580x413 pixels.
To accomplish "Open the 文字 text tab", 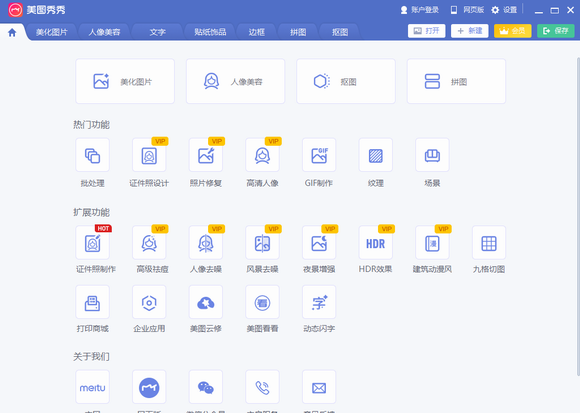I will click(x=157, y=32).
